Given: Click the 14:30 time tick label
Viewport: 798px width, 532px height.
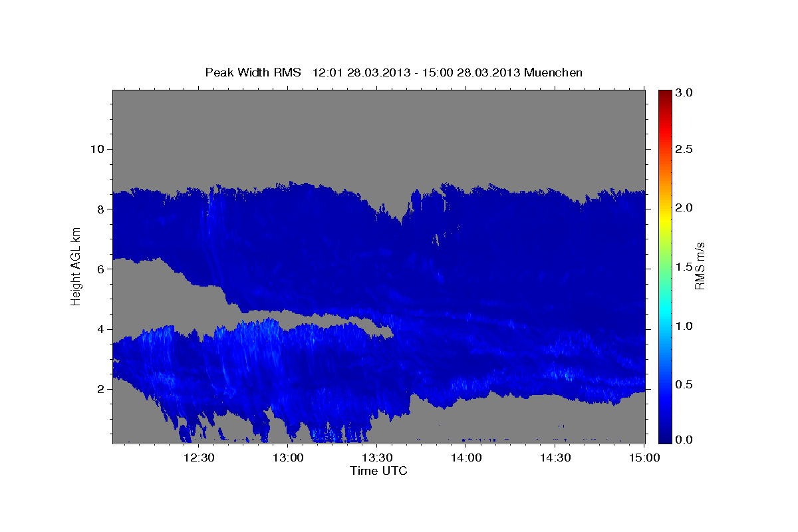Looking at the screenshot, I should point(555,458).
